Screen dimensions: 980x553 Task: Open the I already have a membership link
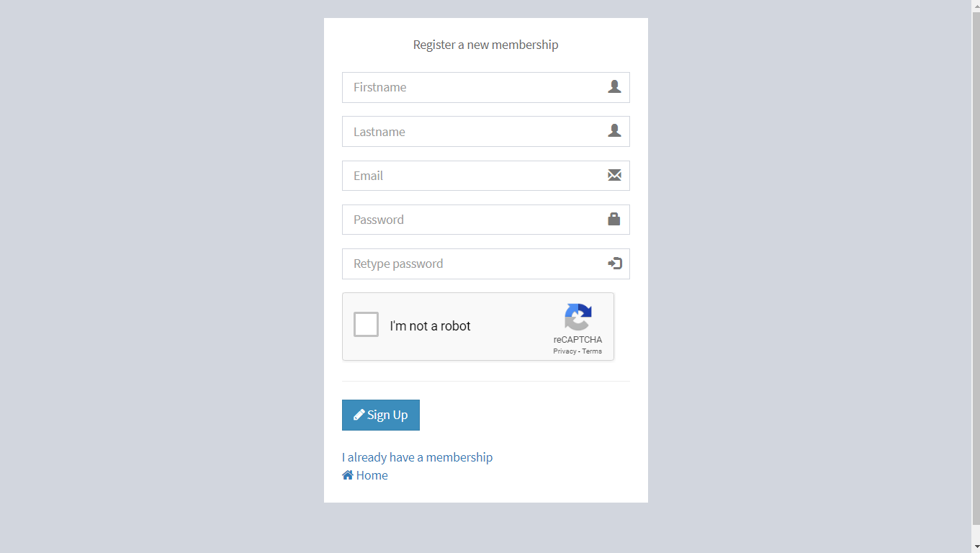click(417, 457)
